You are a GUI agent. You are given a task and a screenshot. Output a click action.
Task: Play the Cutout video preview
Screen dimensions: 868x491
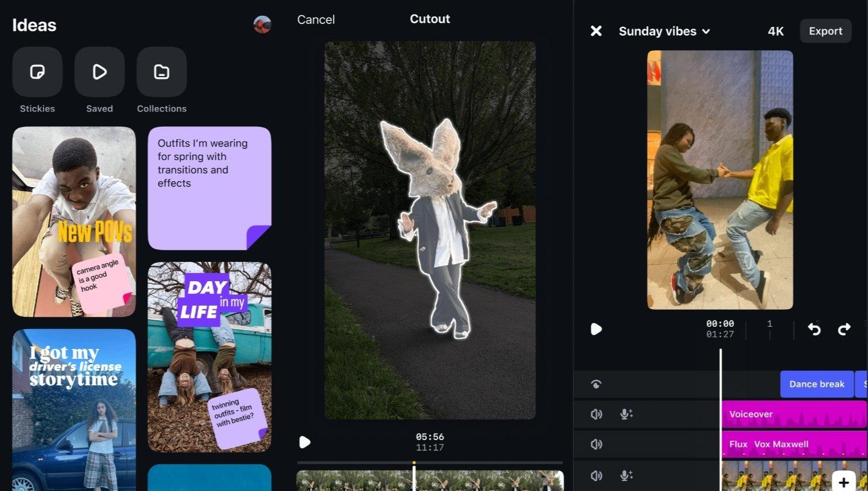[305, 442]
